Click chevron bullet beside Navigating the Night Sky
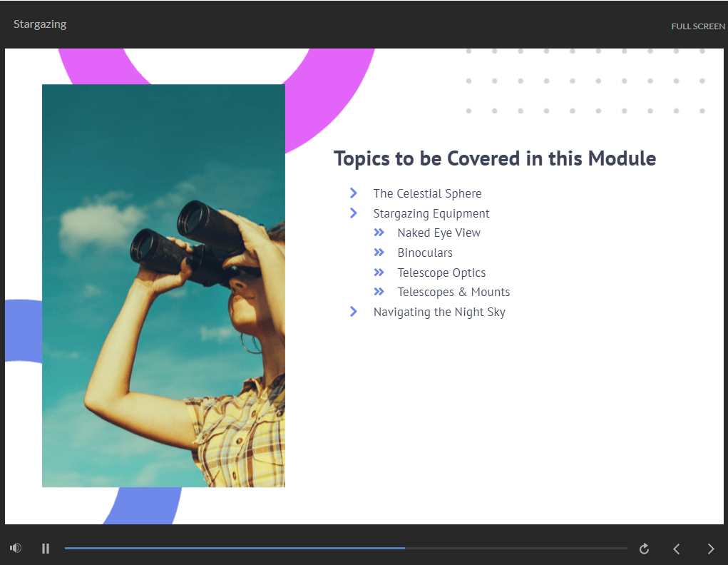The height and width of the screenshot is (565, 728). click(354, 311)
